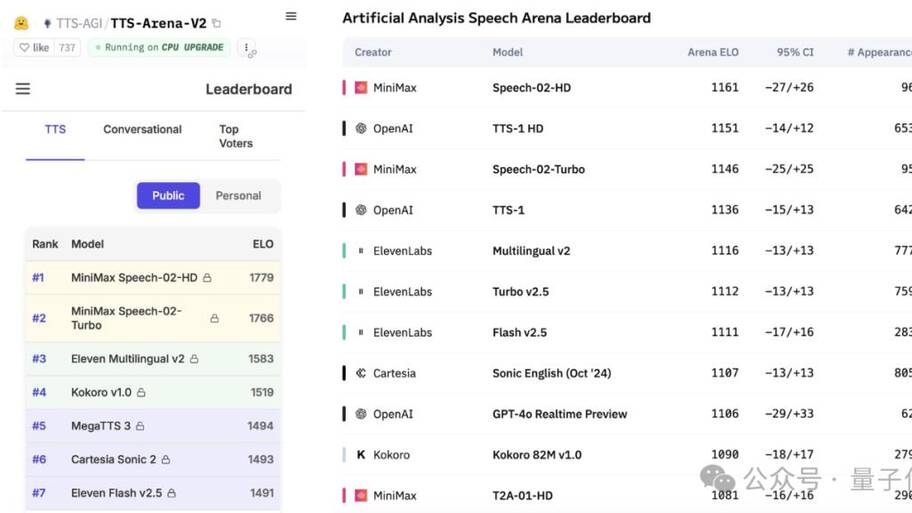Viewport: 912px width, 513px height.
Task: Open the sidebar menu beside Leaderboard
Action: [23, 89]
